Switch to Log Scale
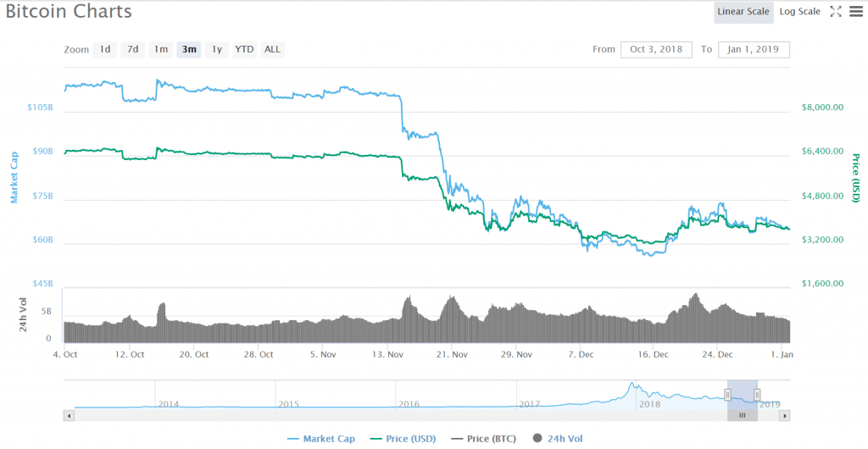The width and height of the screenshot is (868, 449). tap(799, 12)
